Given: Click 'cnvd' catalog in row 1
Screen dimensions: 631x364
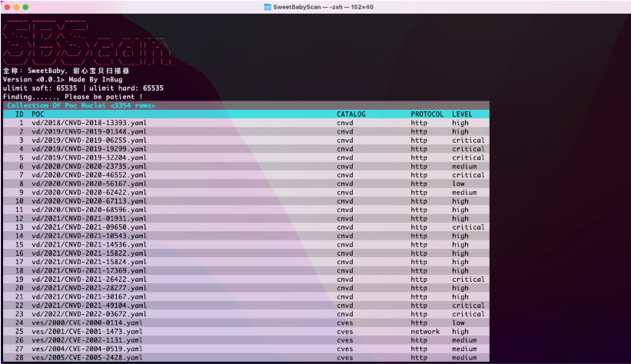Looking at the screenshot, I should tap(345, 123).
